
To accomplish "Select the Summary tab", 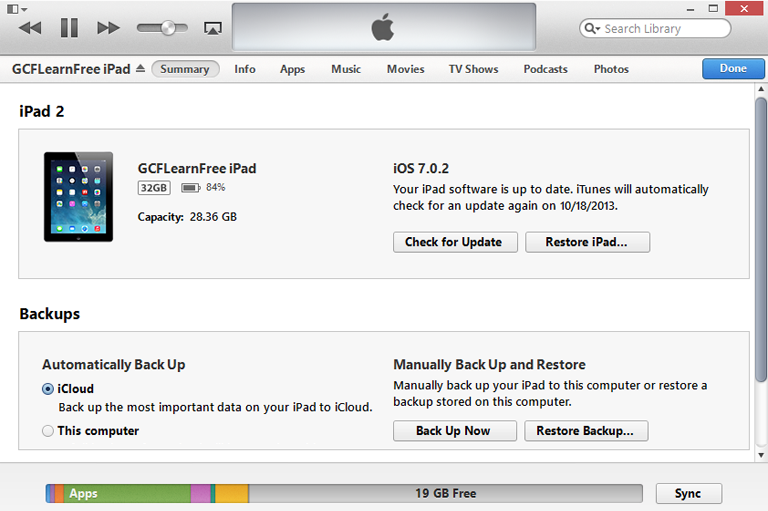I will tap(185, 69).
